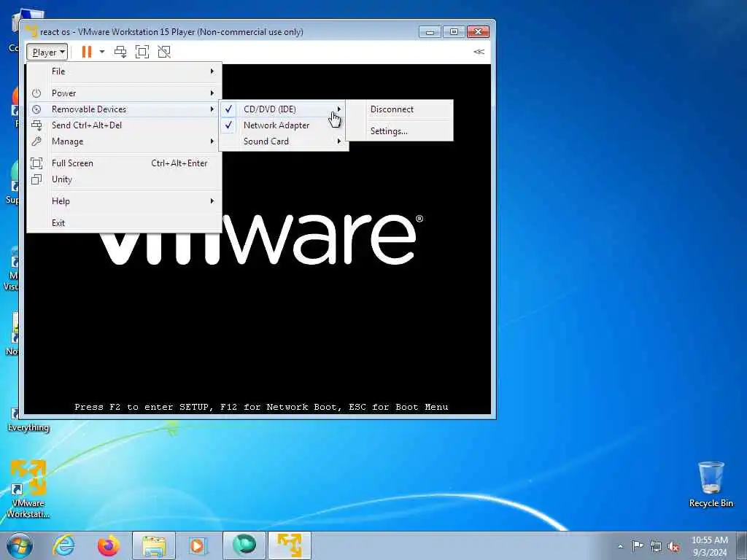The image size is (747, 560).
Task: Expand the CD/DVD (IDE) submenu arrow
Action: tap(339, 109)
